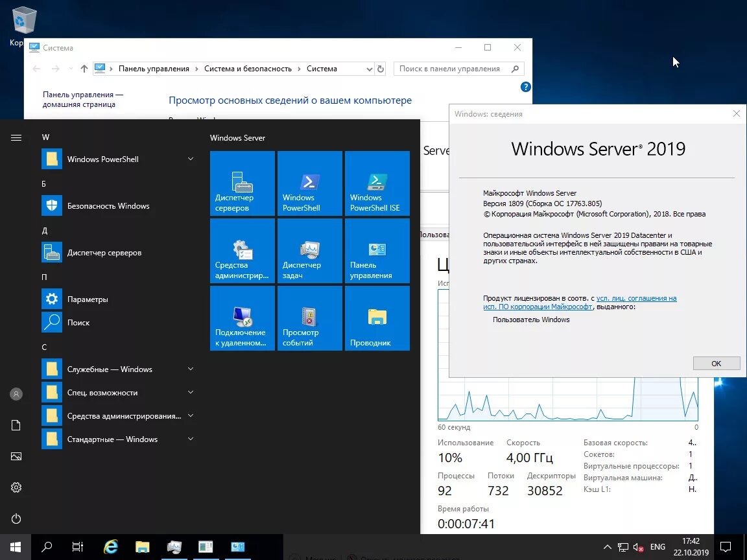Launch Windows PowerShell from its tile
The image size is (747, 560).
click(x=309, y=183)
